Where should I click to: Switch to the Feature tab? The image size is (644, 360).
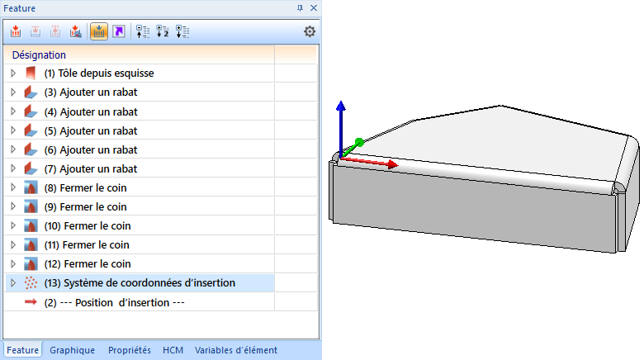point(22,350)
